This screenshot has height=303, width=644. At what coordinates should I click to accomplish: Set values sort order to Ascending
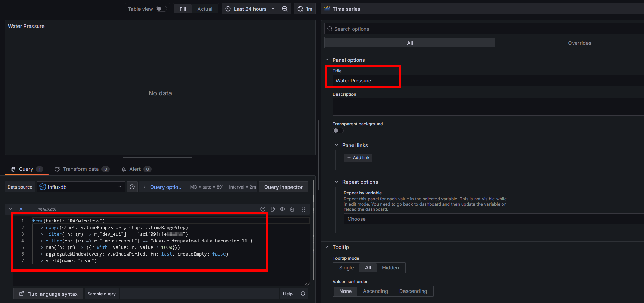[376, 291]
